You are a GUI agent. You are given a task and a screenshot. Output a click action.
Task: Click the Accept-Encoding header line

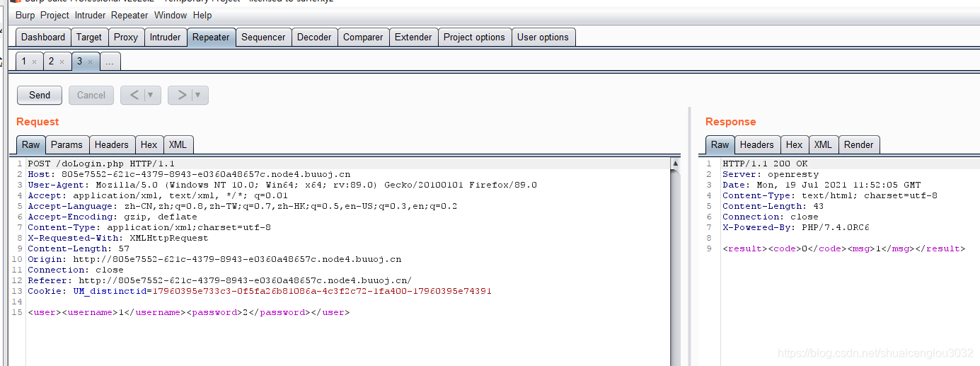pos(113,217)
